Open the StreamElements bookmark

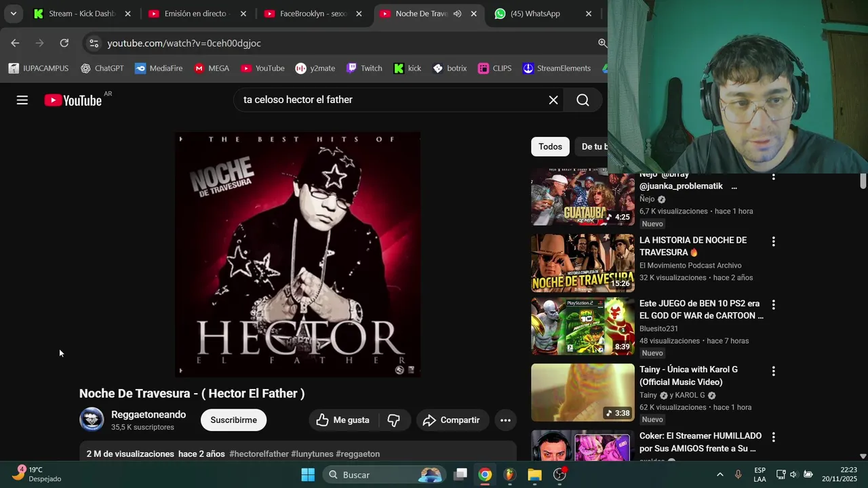(x=557, y=68)
